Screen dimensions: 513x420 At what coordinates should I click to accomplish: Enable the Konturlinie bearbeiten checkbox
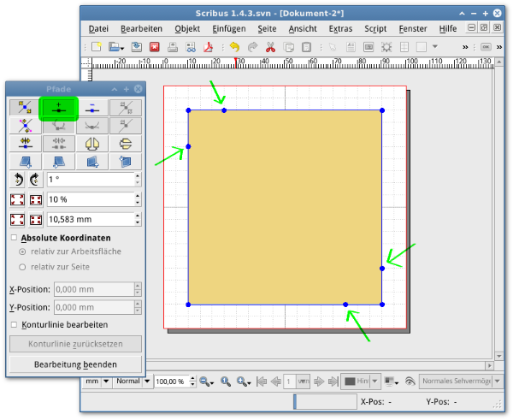(x=14, y=325)
